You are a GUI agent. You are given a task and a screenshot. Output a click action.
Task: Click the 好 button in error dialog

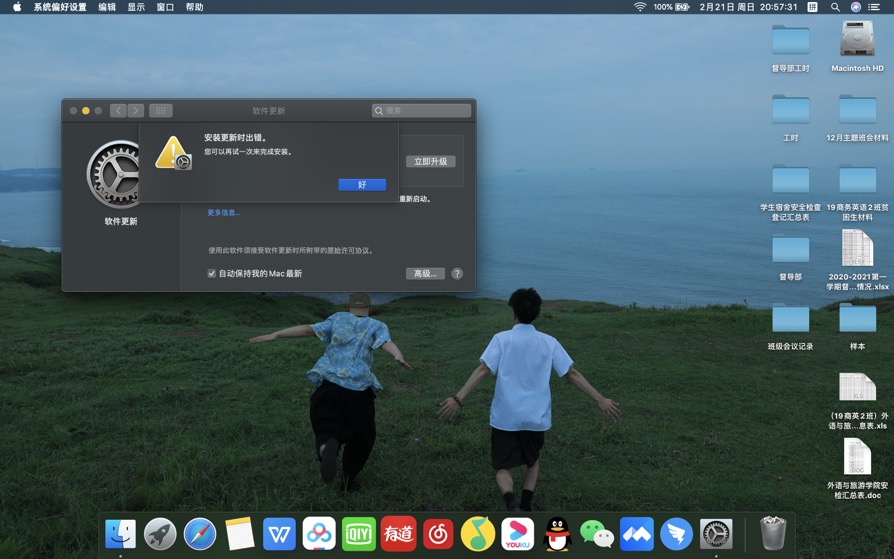(x=361, y=185)
